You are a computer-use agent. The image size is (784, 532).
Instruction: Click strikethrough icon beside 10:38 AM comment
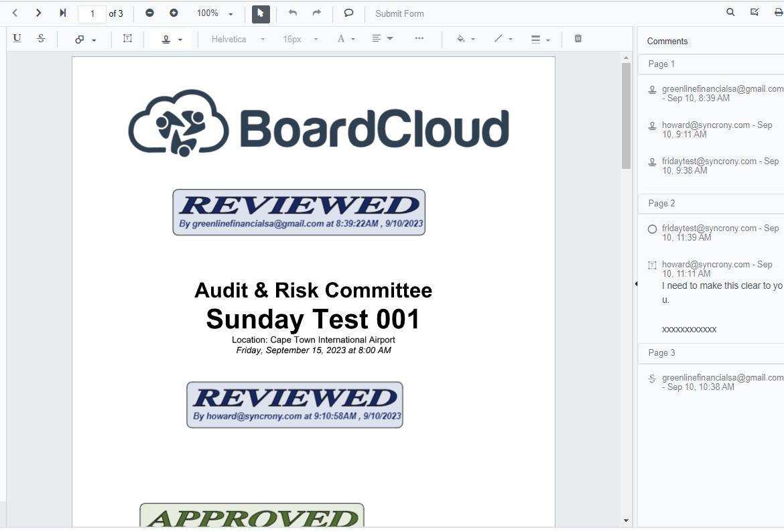coord(652,379)
